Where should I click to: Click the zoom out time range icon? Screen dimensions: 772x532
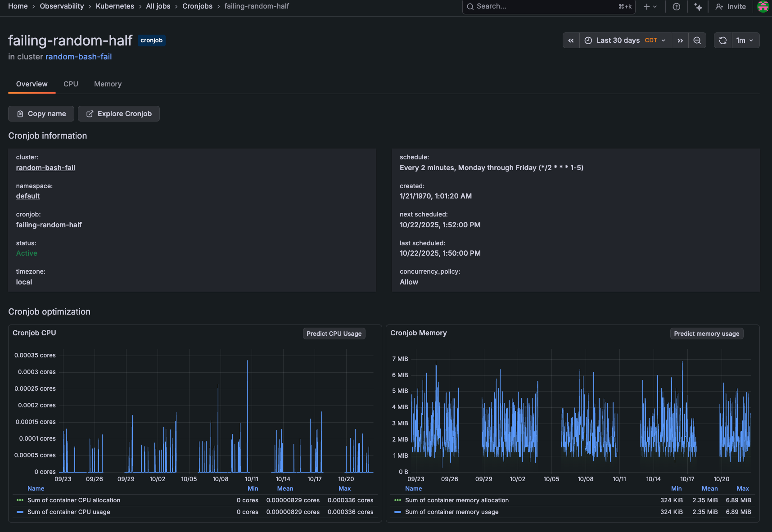(x=697, y=41)
